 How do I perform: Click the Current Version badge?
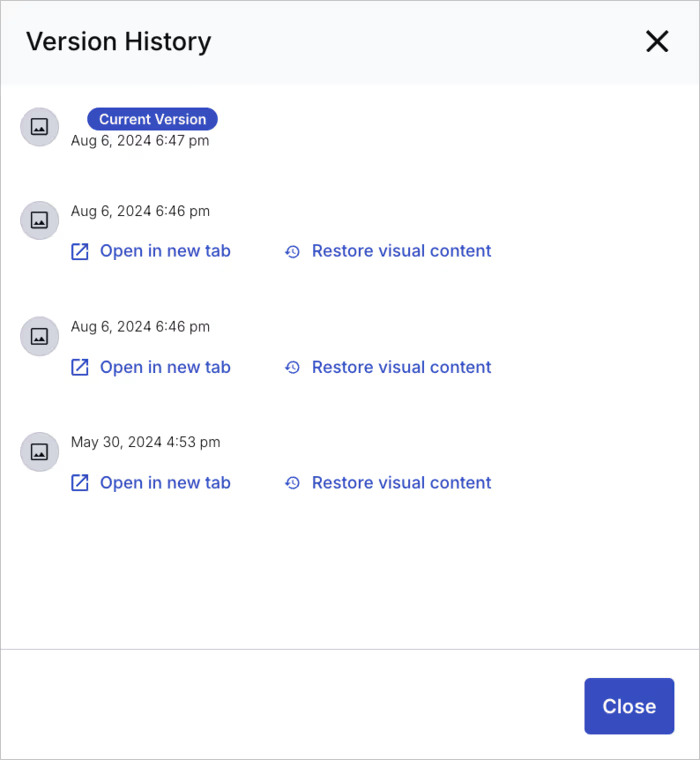152,119
